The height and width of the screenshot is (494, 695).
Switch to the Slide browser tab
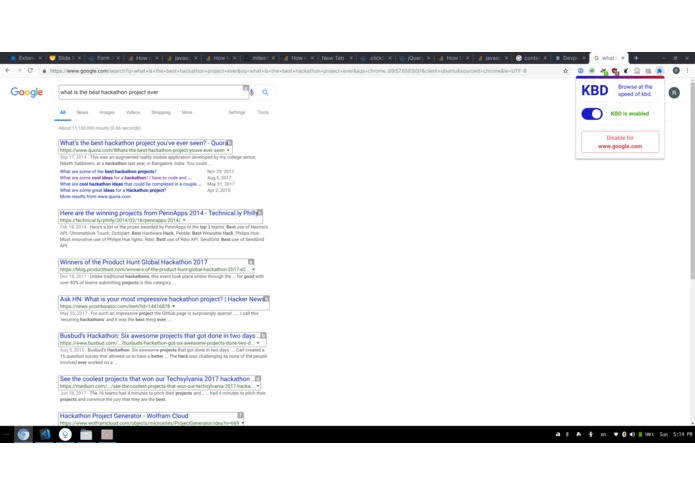64,58
